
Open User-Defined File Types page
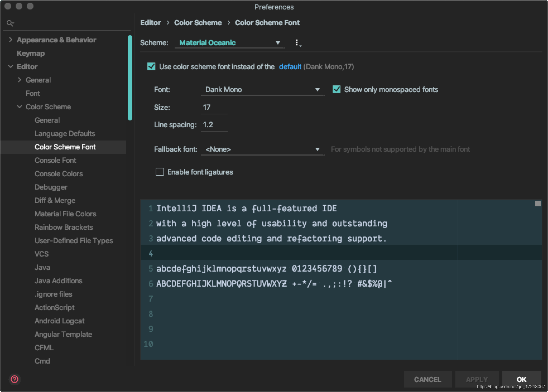74,241
